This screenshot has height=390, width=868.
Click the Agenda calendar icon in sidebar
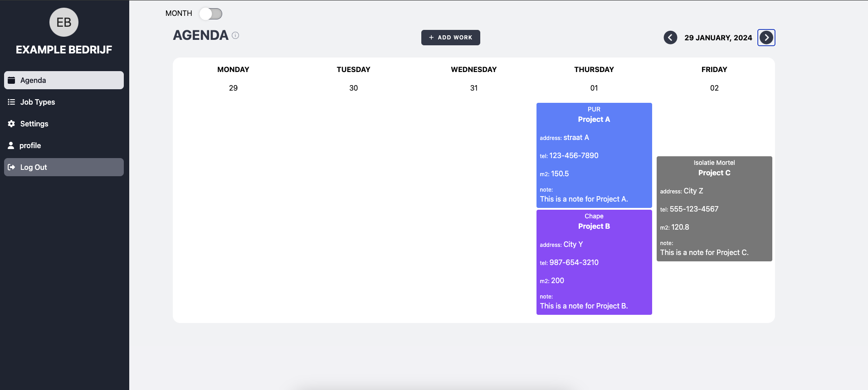click(x=11, y=80)
